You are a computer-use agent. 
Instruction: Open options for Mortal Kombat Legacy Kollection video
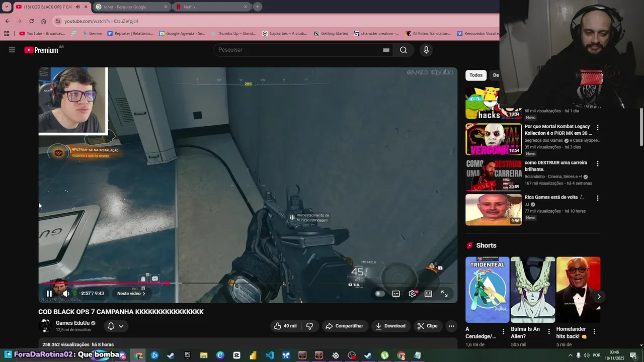[598, 128]
